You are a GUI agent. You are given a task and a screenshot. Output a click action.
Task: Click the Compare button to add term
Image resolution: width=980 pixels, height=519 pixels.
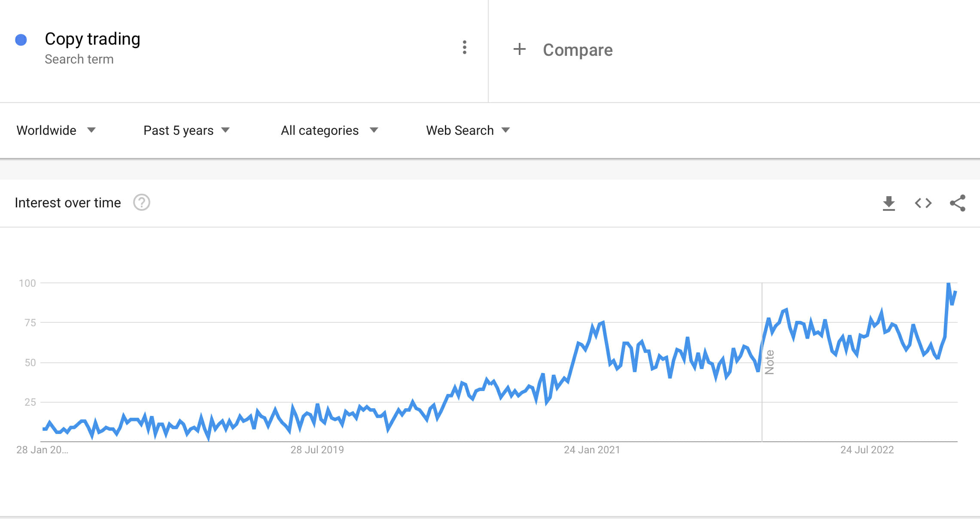click(577, 50)
